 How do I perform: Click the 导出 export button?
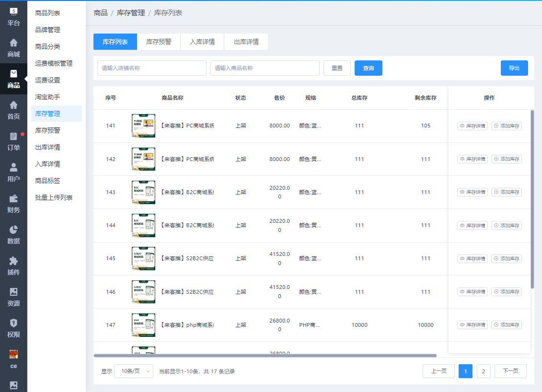tap(514, 68)
